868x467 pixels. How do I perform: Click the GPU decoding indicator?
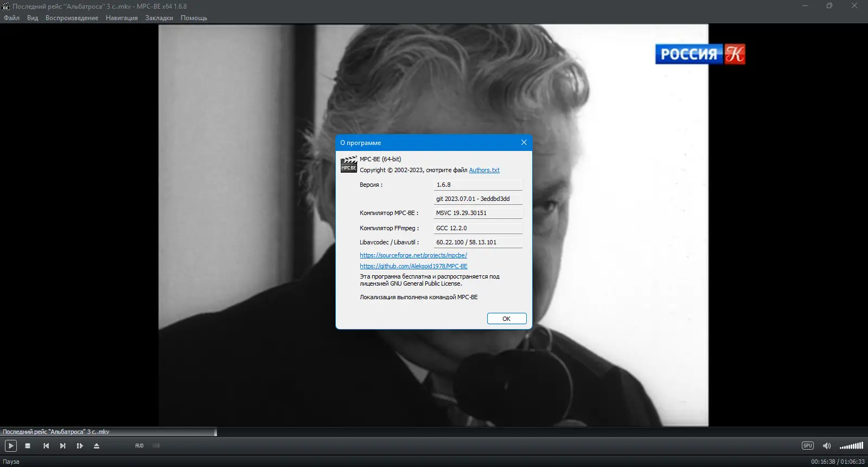(808, 446)
